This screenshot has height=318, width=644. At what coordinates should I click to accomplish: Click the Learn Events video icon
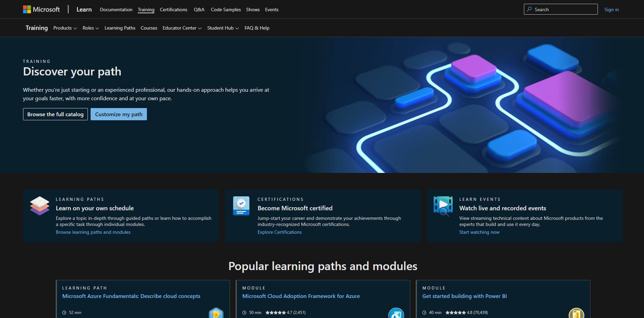(443, 206)
